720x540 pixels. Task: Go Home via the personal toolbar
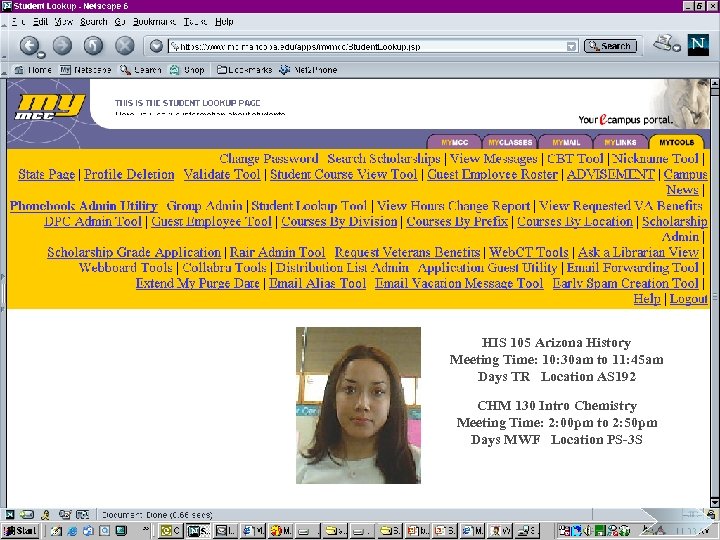pos(33,70)
